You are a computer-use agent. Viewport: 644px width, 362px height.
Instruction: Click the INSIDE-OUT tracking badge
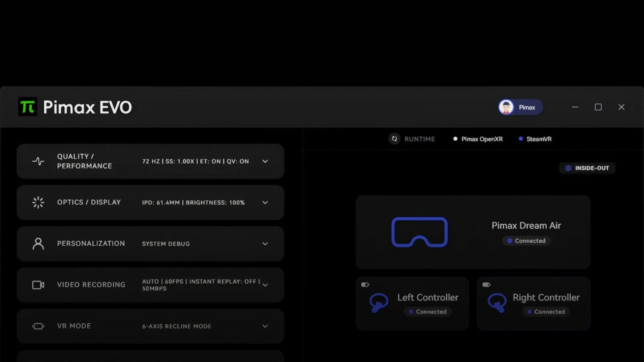point(587,168)
